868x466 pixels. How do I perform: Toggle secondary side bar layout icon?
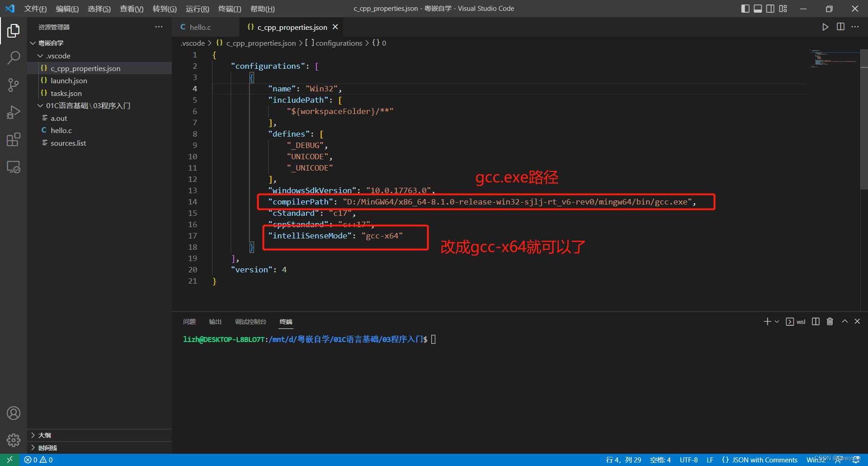770,9
